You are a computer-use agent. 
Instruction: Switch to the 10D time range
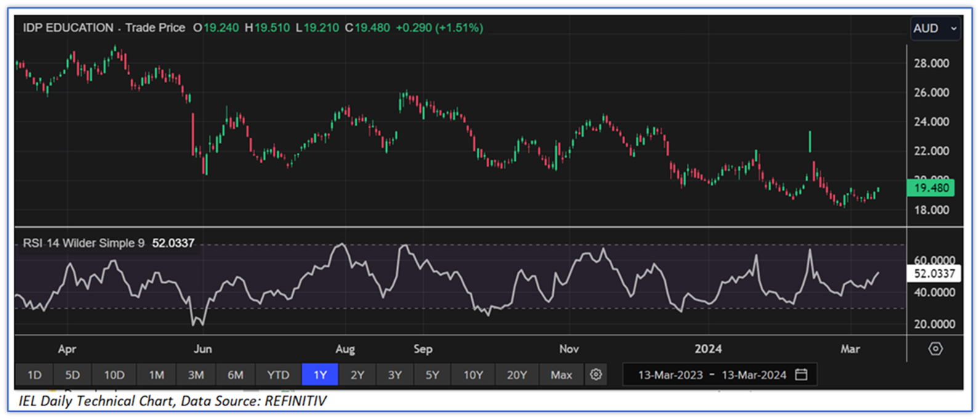coord(114,375)
